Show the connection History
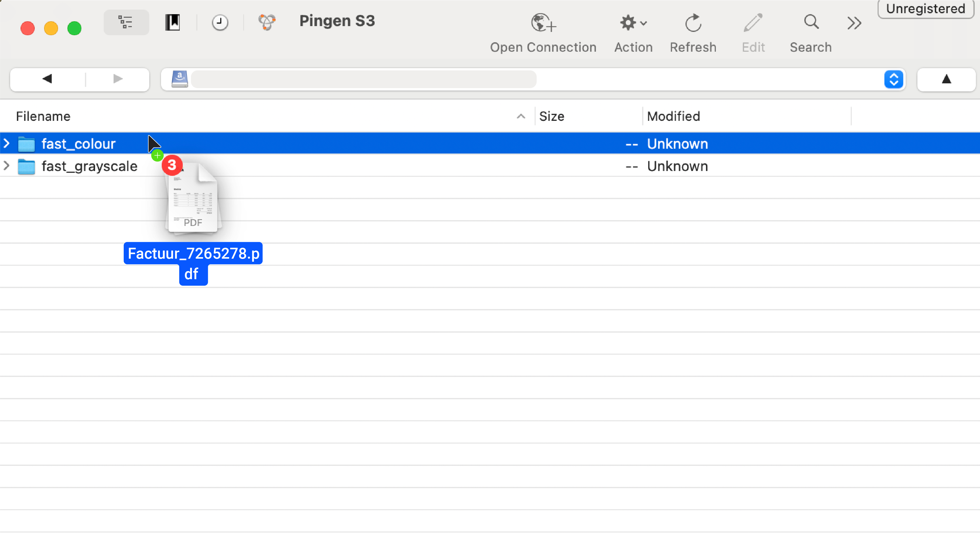 click(x=220, y=22)
